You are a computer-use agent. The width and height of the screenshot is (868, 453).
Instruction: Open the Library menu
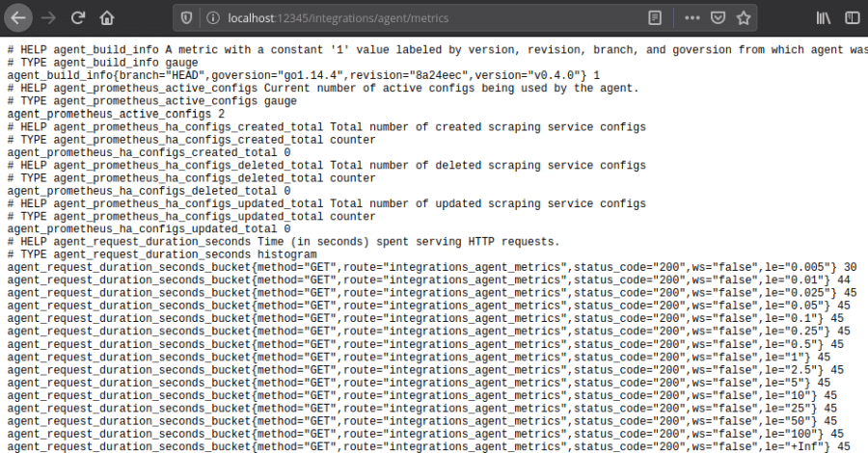coord(824,18)
